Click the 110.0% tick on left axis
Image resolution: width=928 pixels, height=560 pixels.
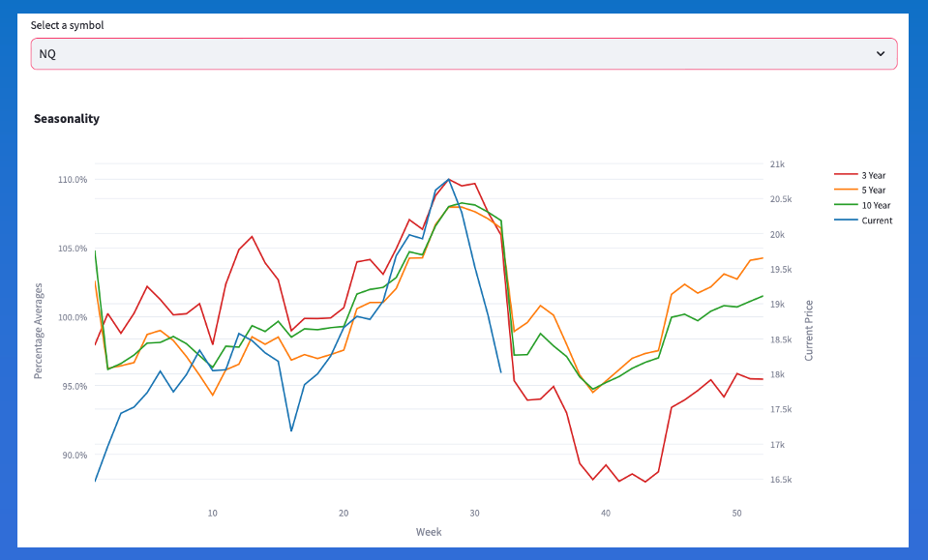[73, 180]
